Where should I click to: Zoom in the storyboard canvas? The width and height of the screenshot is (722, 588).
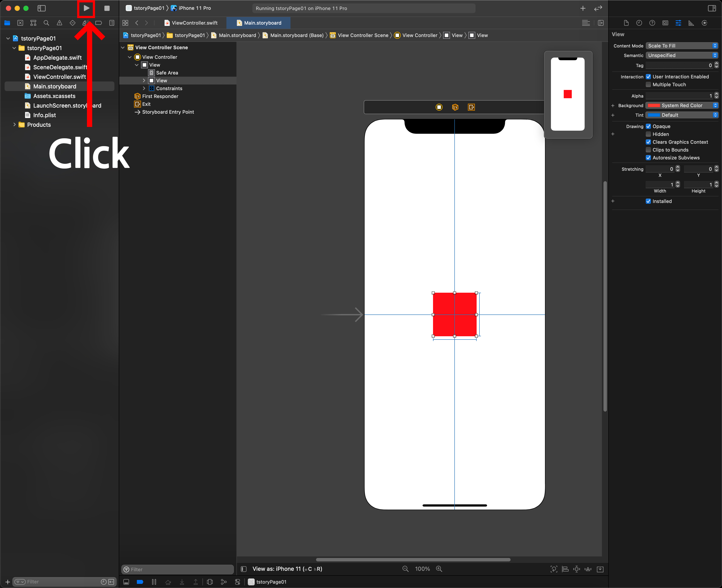click(x=439, y=569)
